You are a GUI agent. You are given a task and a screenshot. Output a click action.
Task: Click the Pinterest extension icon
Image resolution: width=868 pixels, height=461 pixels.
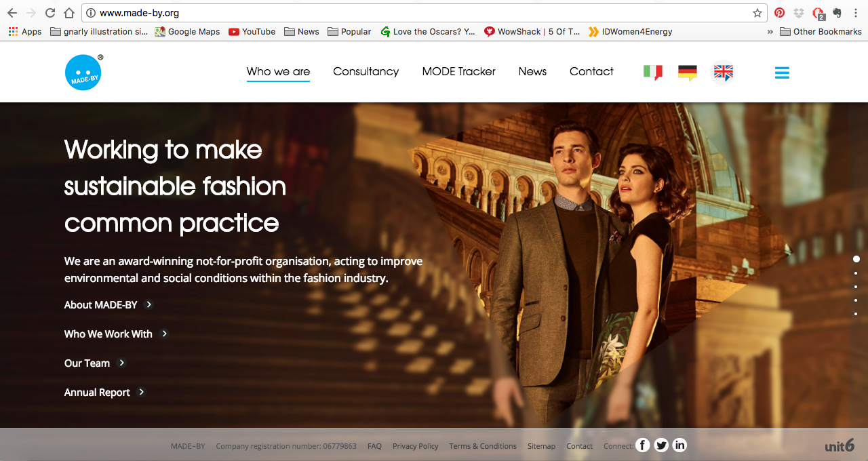[780, 13]
